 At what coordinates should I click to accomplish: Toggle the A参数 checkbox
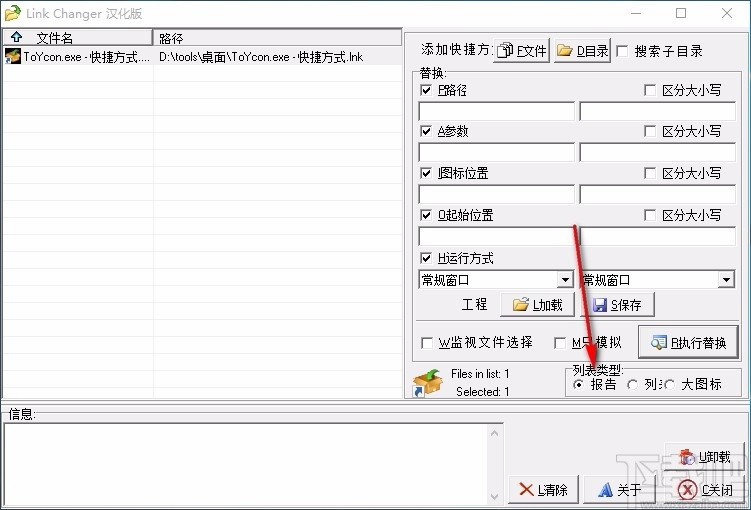click(x=426, y=131)
